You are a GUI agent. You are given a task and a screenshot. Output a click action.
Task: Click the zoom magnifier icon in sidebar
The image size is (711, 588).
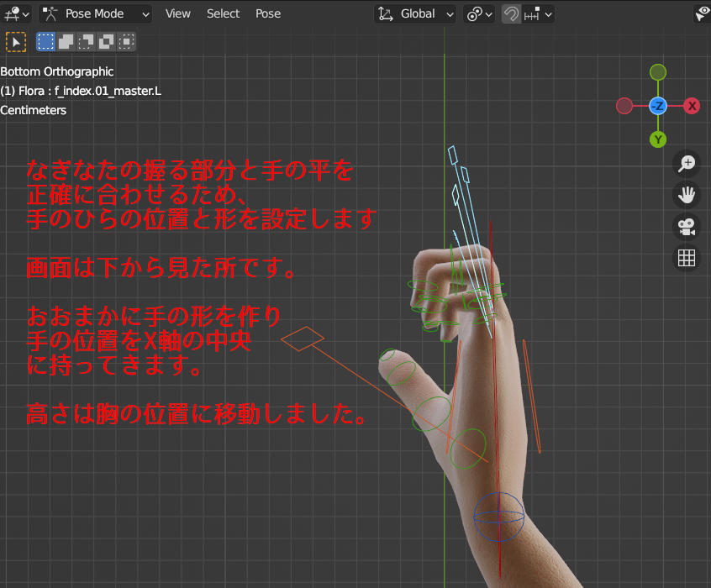click(687, 163)
